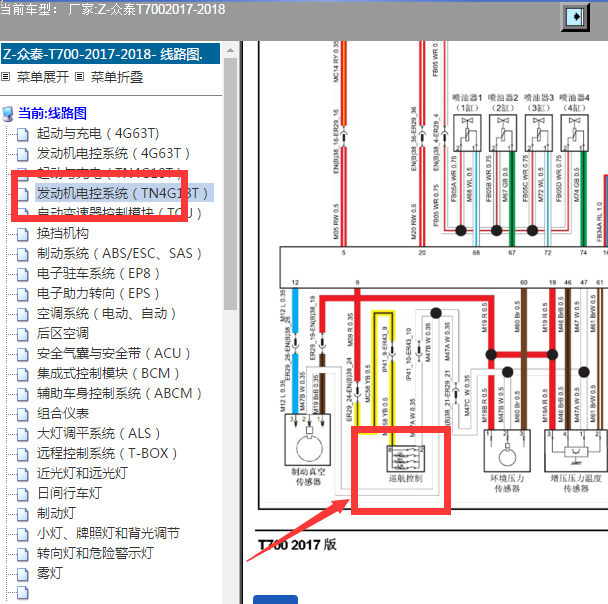This screenshot has width=608, height=604.
Task: Click the 制动真空传感器 component in diagram
Action: 308,440
